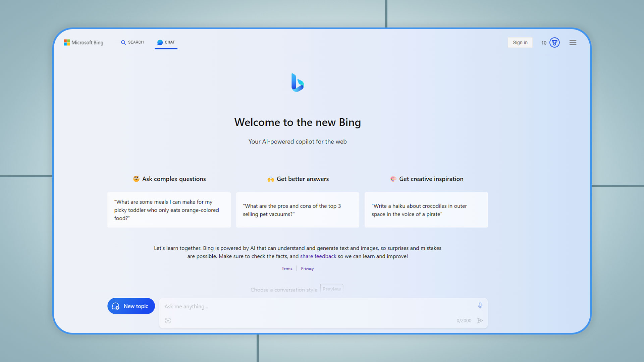The image size is (644, 362).
Task: Click the send arrow icon
Action: coord(480,320)
